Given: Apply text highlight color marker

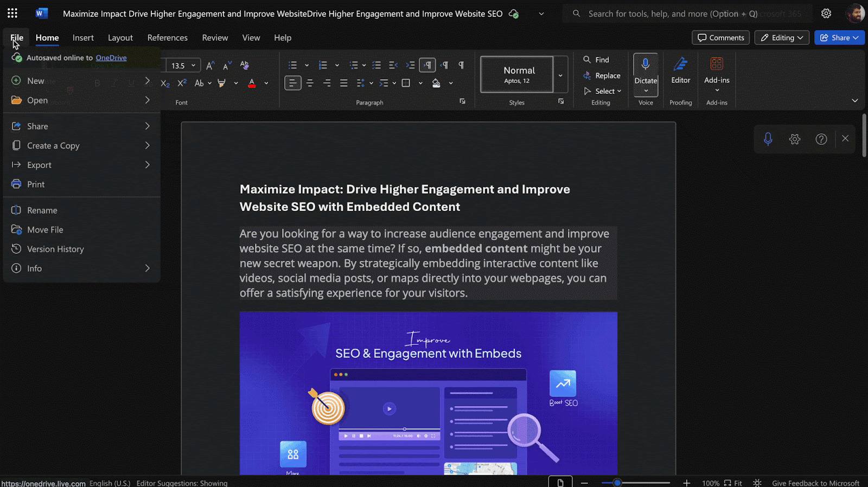Looking at the screenshot, I should pos(221,83).
